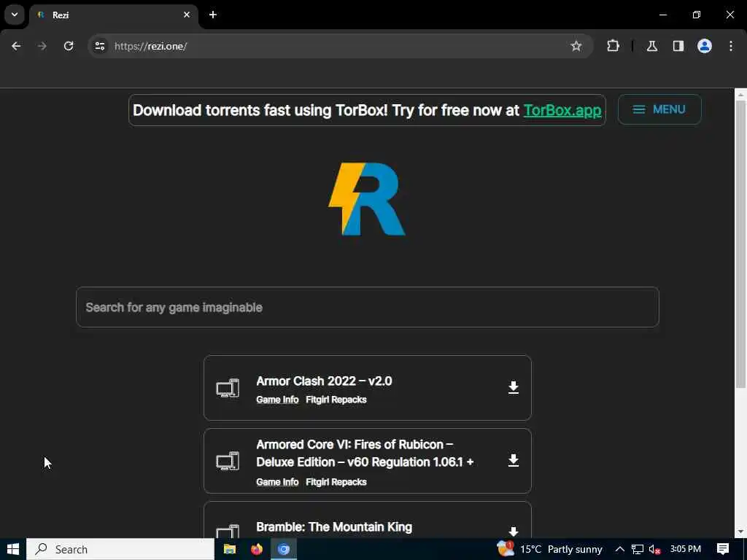Screen dimensions: 747x560
Task: Open Fitgirl Repacks under Armored Core VI
Action: point(336,482)
